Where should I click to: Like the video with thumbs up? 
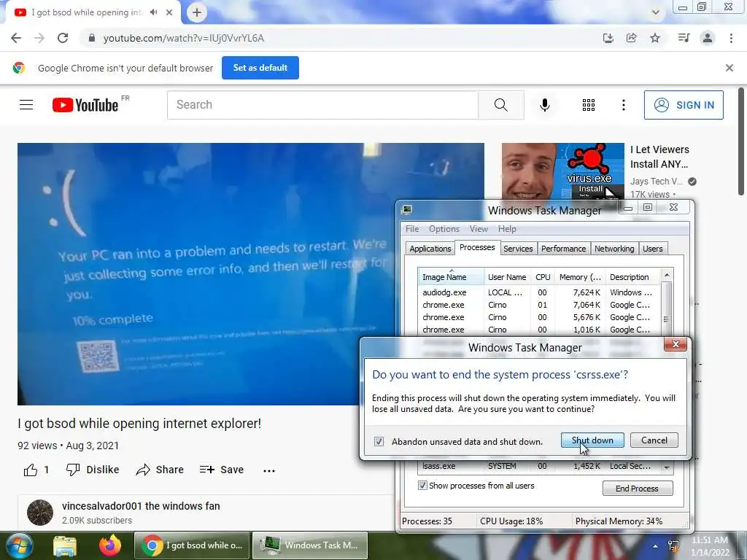31,470
